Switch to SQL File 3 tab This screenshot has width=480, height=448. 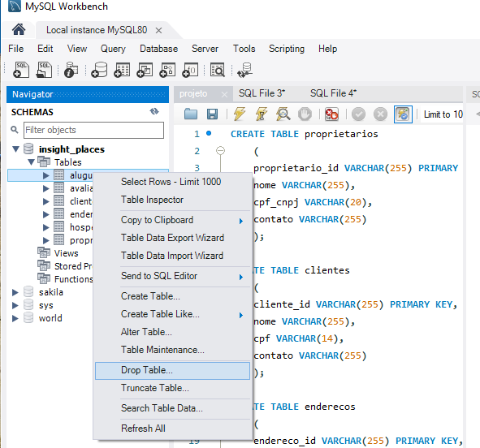click(262, 93)
